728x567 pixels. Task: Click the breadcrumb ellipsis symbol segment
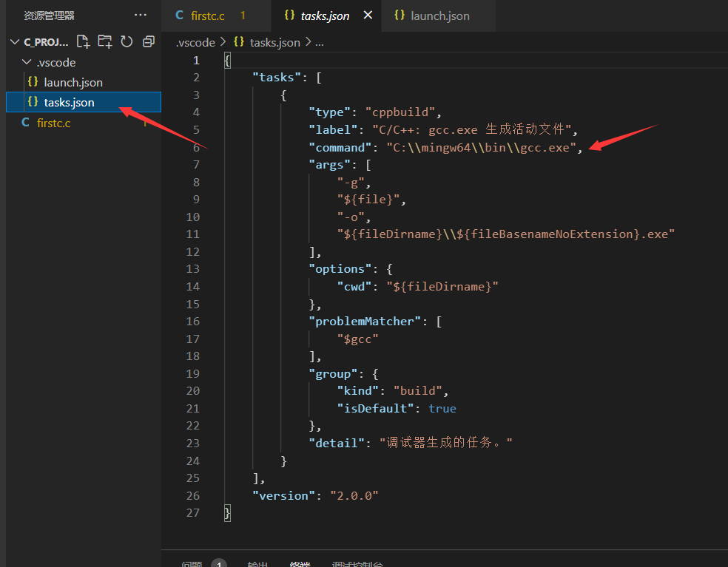point(320,43)
